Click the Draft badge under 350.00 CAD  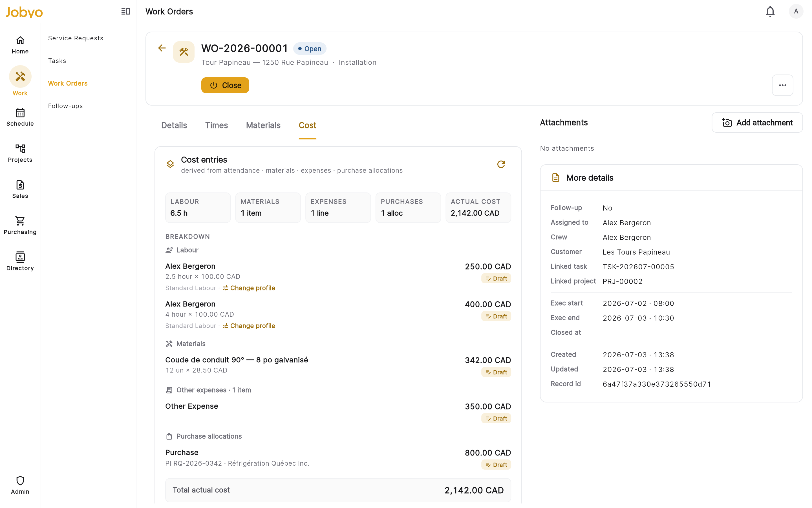tap(496, 419)
